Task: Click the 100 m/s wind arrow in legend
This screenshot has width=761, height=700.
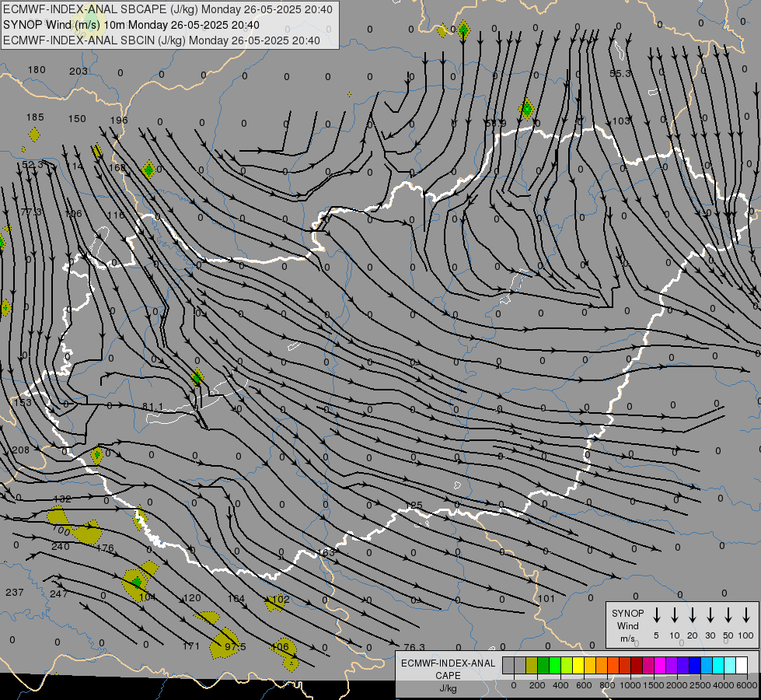Action: (746, 614)
